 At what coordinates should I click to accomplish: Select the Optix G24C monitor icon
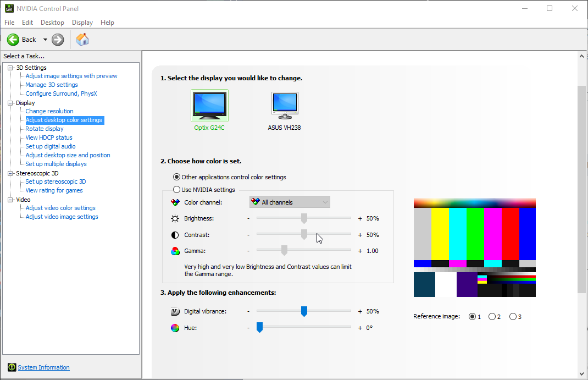pos(209,106)
